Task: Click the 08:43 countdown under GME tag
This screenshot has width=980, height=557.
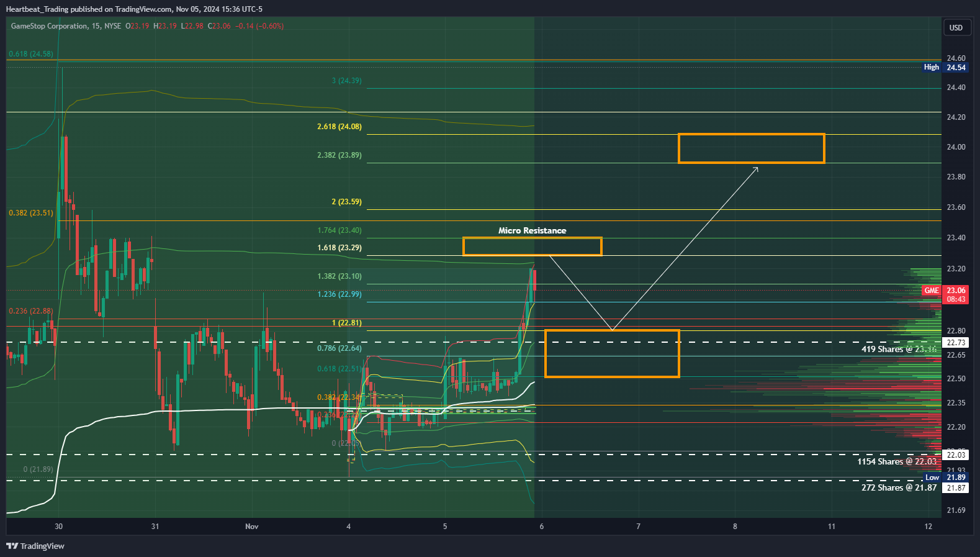Action: [x=956, y=299]
